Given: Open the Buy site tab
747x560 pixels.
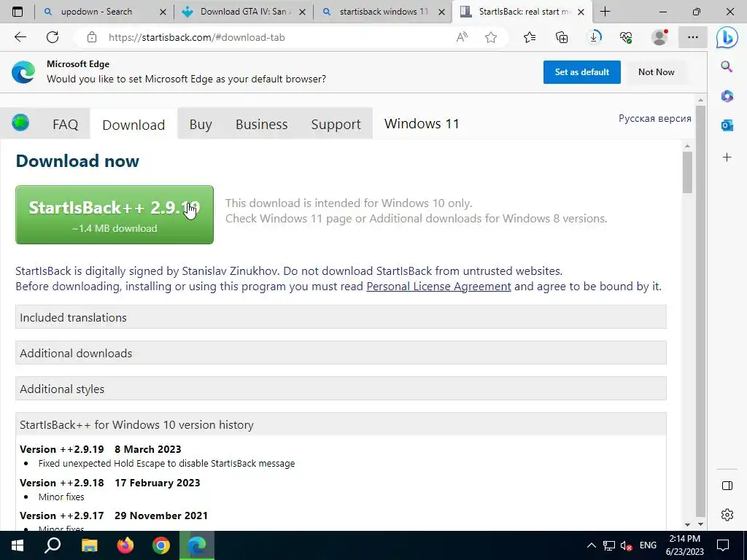Looking at the screenshot, I should click(201, 124).
